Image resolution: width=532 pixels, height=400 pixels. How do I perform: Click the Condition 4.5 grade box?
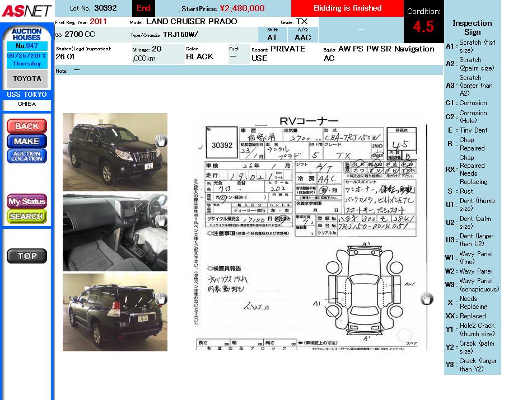tap(423, 22)
